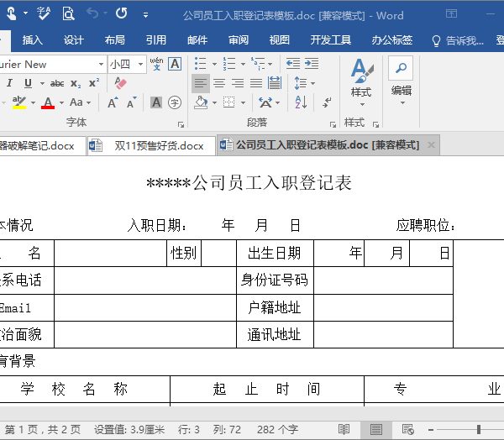Open the Styles gallery icon

360,79
